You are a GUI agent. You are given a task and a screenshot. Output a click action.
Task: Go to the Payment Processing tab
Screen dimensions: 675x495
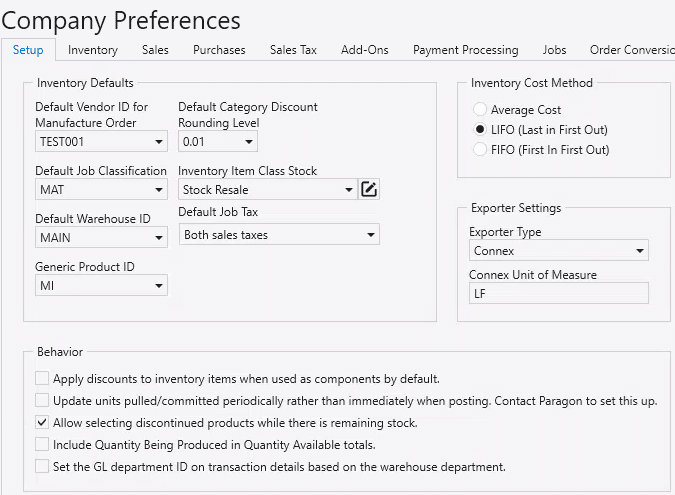click(465, 50)
